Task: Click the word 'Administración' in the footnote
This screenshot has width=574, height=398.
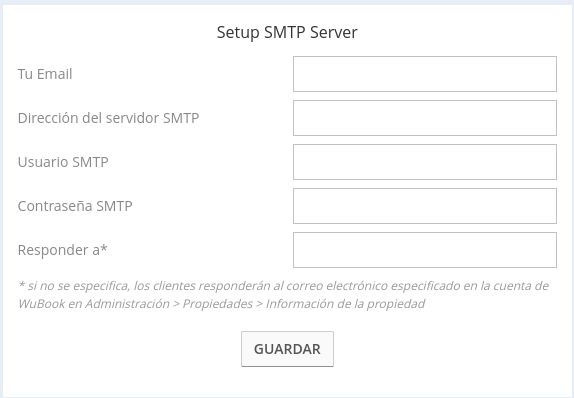Action: (127, 304)
